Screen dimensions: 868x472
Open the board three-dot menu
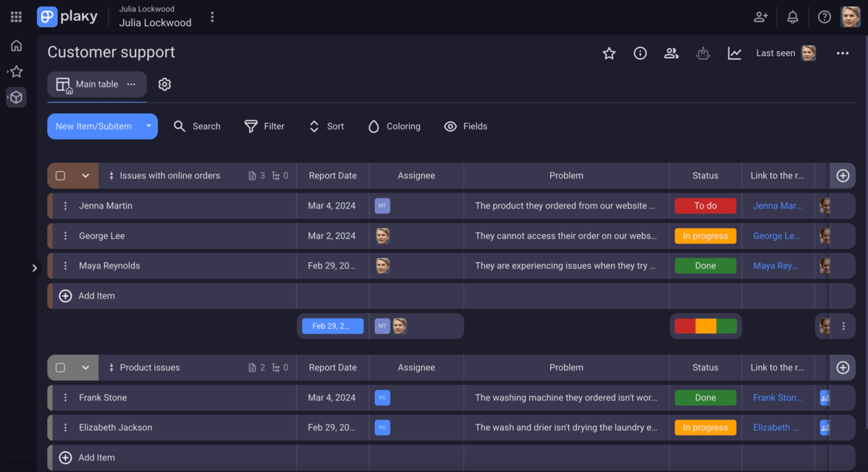tap(842, 53)
